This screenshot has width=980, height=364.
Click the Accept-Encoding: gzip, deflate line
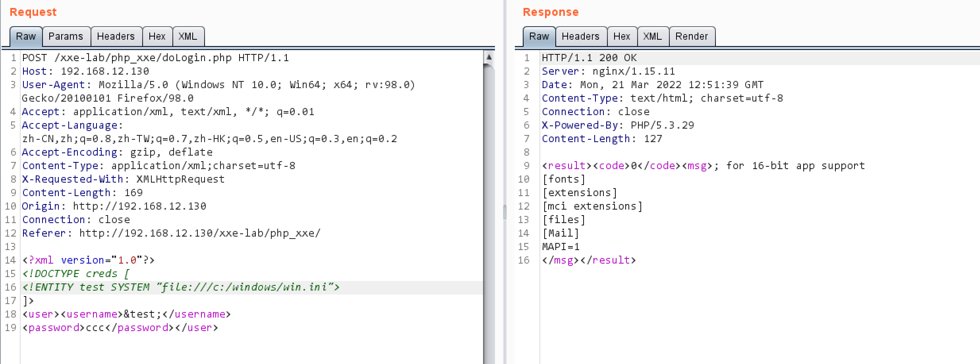click(x=117, y=152)
